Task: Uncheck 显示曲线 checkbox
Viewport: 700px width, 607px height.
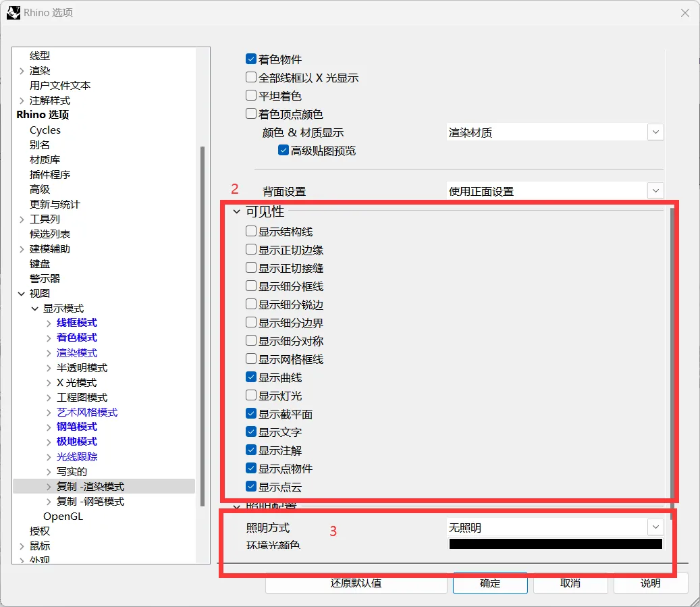Action: [251, 377]
